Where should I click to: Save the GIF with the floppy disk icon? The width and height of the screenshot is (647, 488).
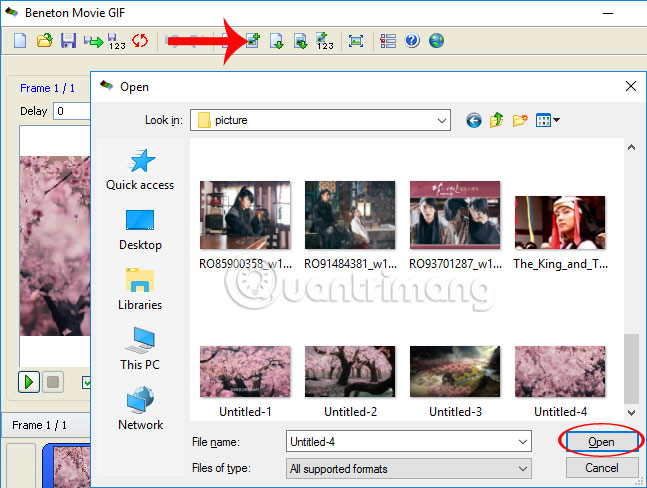68,41
